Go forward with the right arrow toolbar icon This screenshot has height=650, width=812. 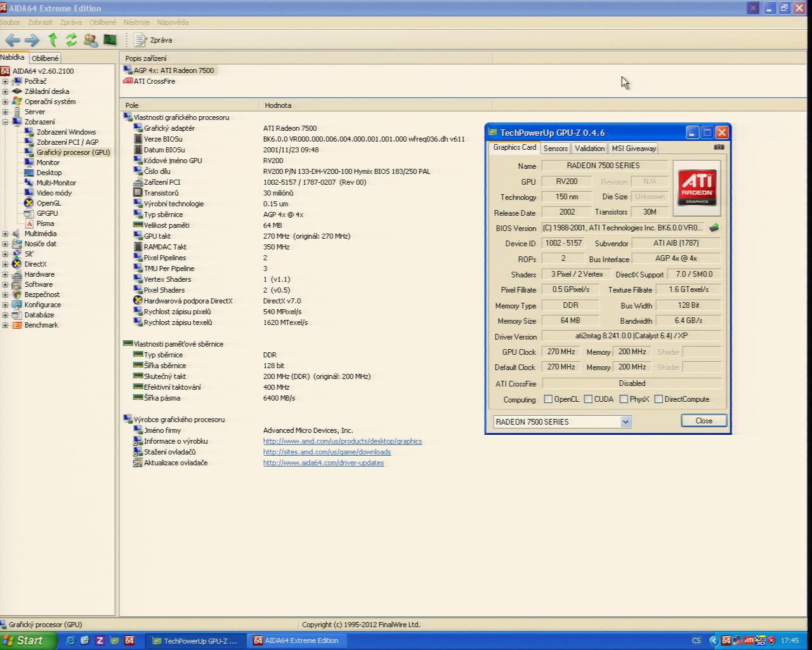pos(32,40)
